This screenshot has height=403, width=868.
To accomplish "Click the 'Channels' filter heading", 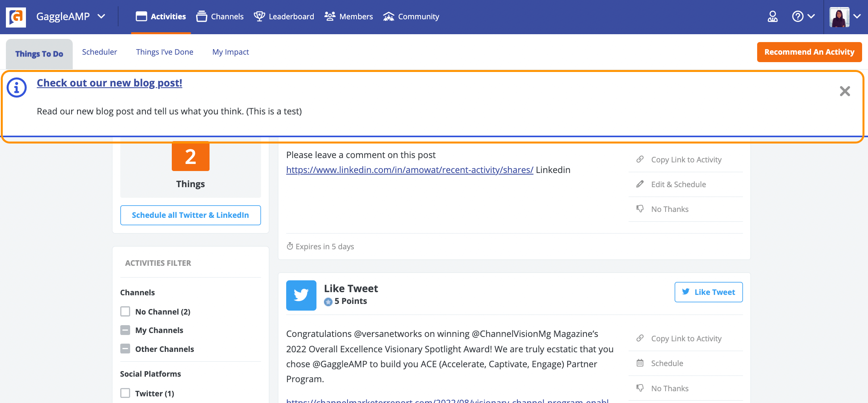I will coord(138,293).
